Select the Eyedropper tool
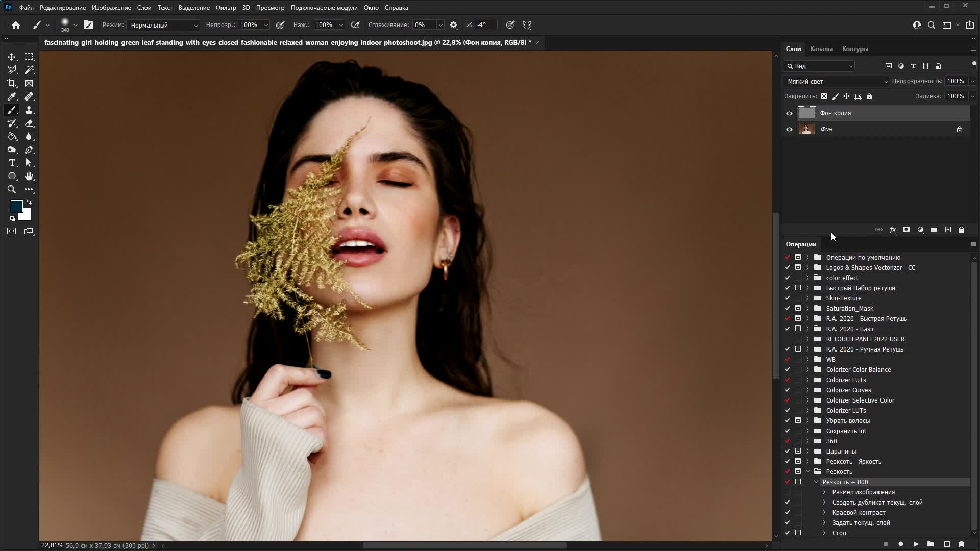Image resolution: width=980 pixels, height=551 pixels. (x=12, y=96)
